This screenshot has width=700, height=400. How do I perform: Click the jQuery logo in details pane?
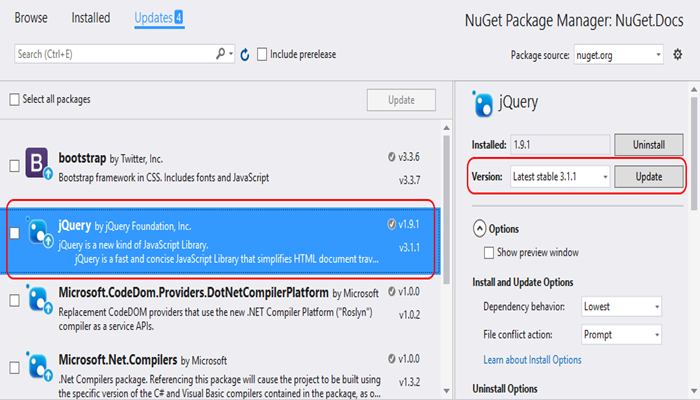(x=482, y=101)
